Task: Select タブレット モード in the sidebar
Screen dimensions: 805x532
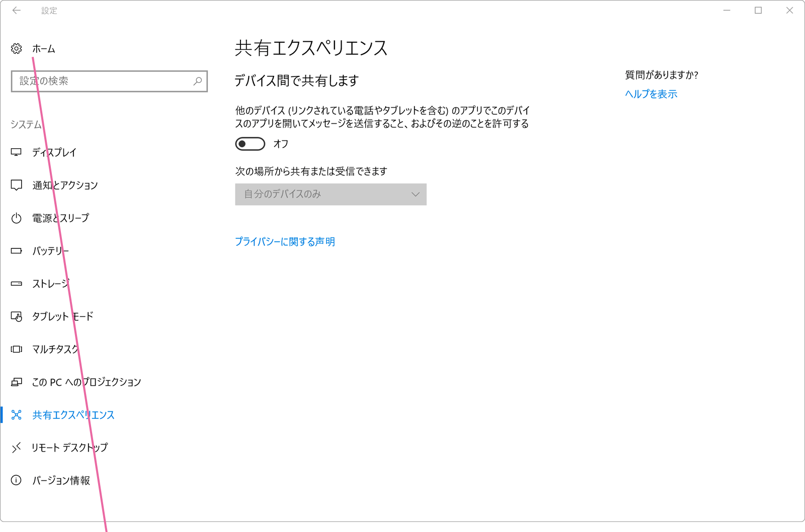Action: pos(63,316)
